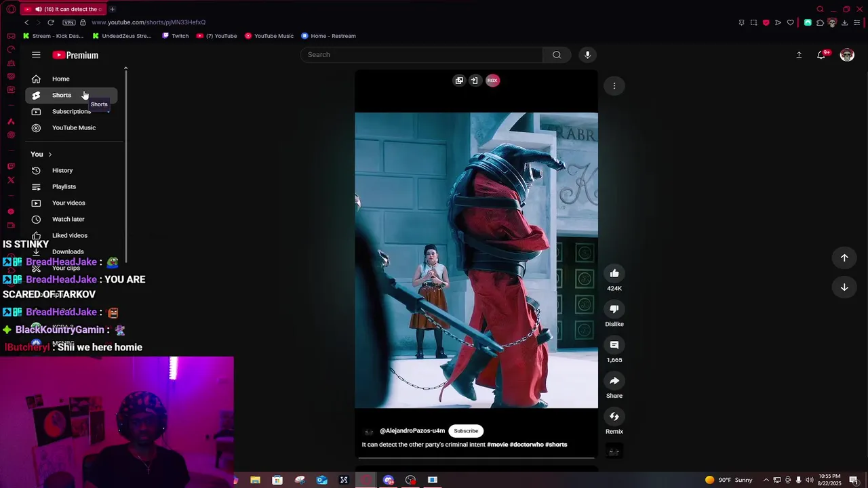Open Home in the sidebar
The image size is (868, 488).
pos(71,79)
